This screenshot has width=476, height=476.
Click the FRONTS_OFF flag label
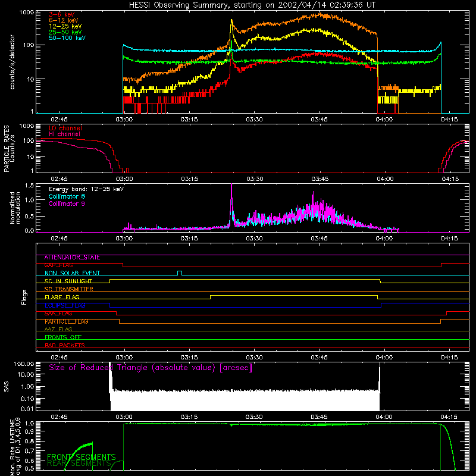pyautogui.click(x=63, y=337)
